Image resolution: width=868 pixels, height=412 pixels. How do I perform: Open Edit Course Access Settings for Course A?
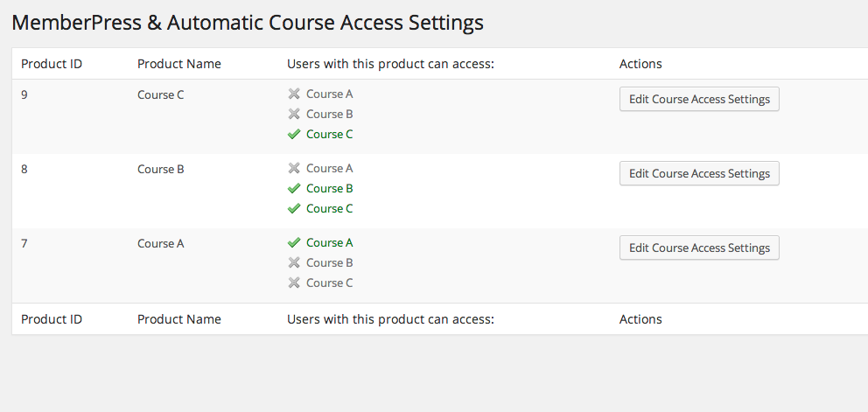click(699, 248)
